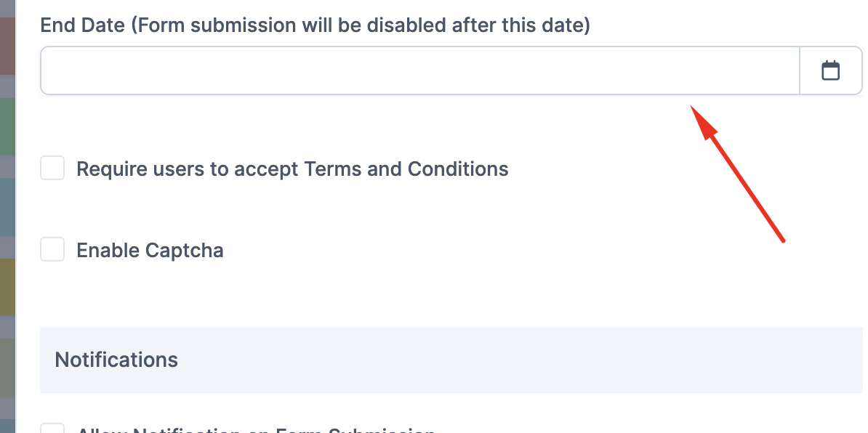Check the Terms and Conditions checkbox
This screenshot has height=433, width=868.
(x=52, y=168)
